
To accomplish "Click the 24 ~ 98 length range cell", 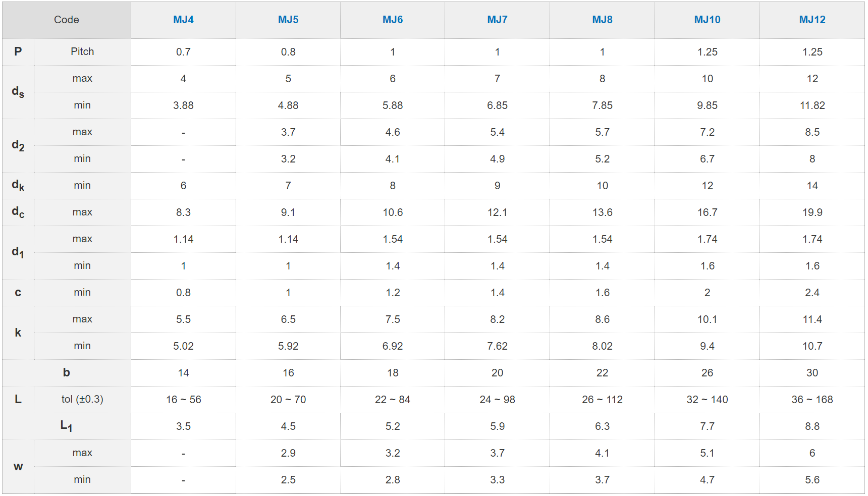I will 497,400.
